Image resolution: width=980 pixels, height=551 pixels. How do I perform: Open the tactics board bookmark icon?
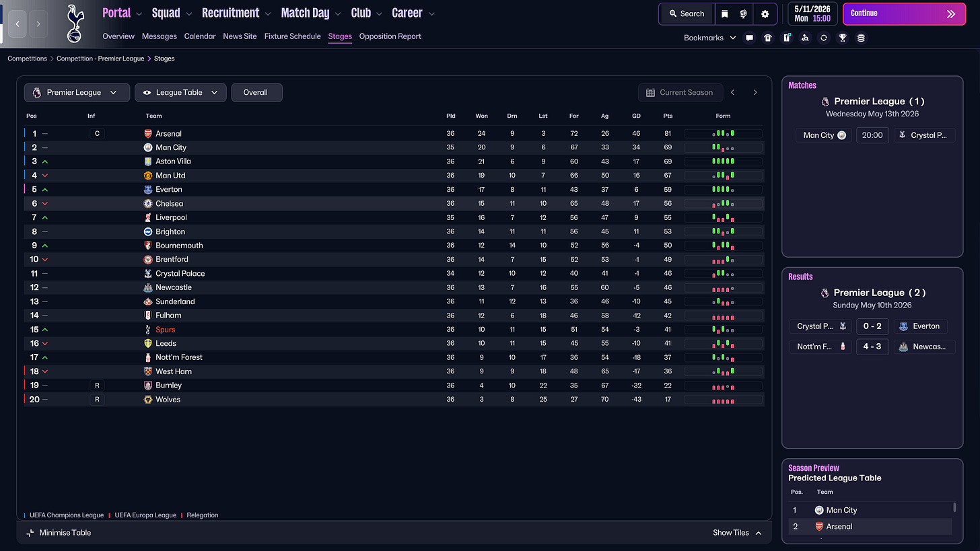point(786,38)
